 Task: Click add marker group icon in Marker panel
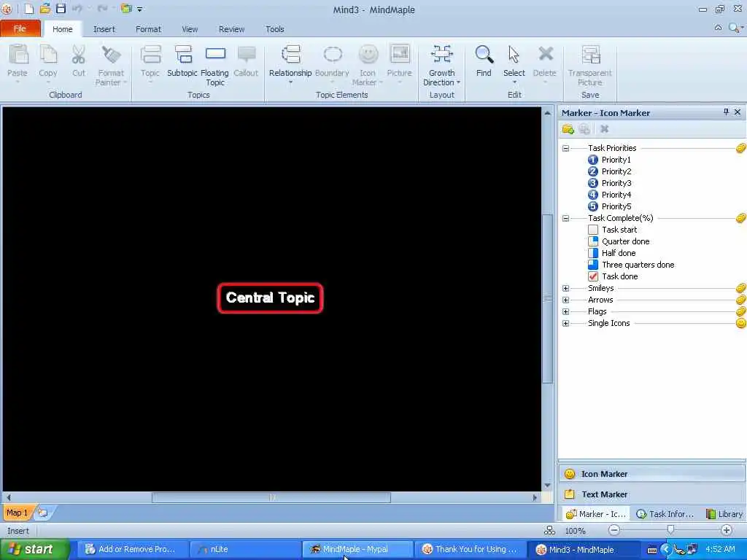coord(568,129)
